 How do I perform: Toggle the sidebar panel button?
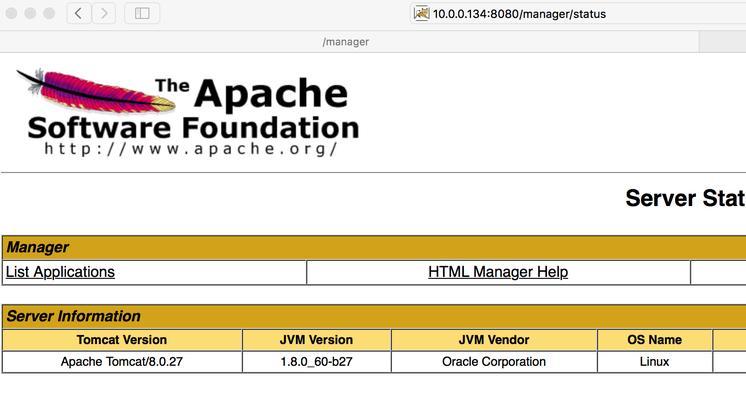142,13
